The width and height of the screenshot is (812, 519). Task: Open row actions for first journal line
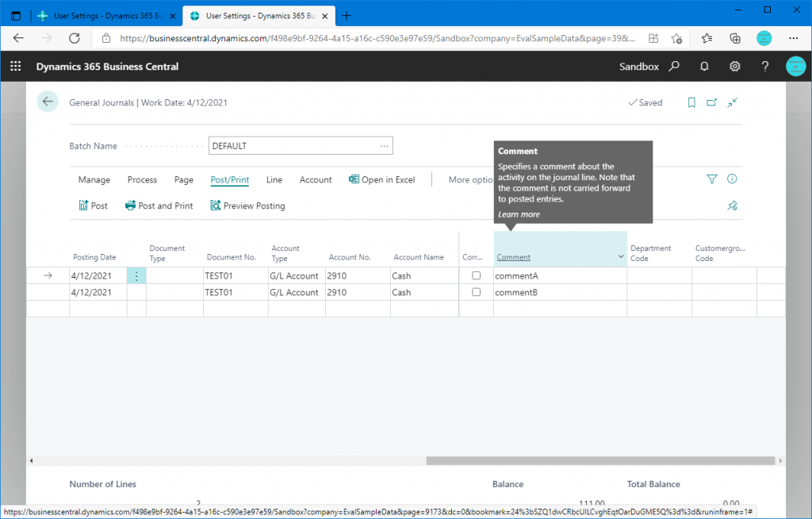136,276
